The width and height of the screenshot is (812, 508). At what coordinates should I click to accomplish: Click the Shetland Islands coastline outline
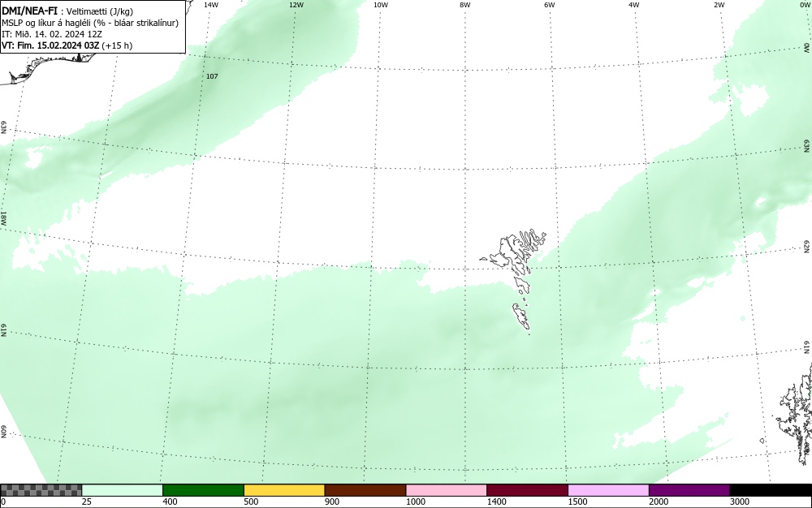point(795,414)
